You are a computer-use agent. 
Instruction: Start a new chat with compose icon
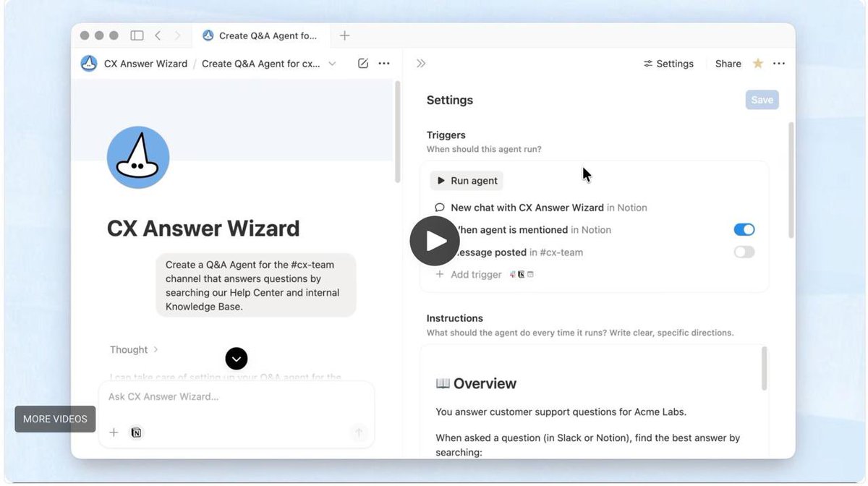[x=363, y=64]
